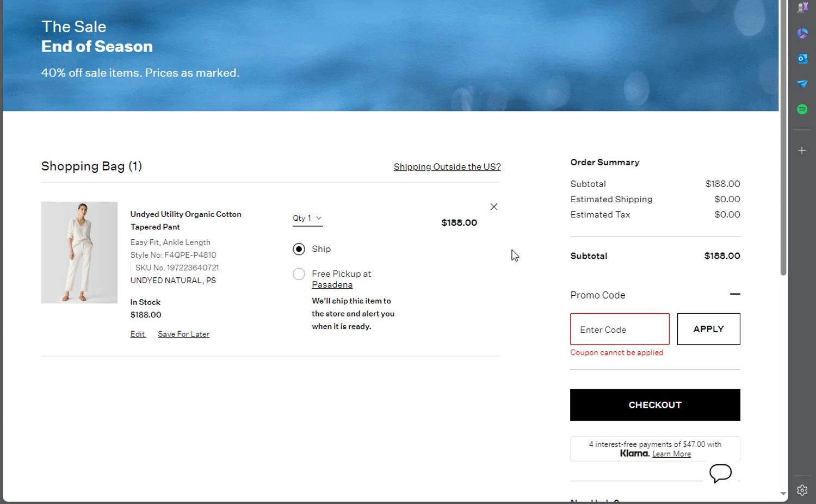Click the Estimated Tax $0.00 value

pos(727,214)
